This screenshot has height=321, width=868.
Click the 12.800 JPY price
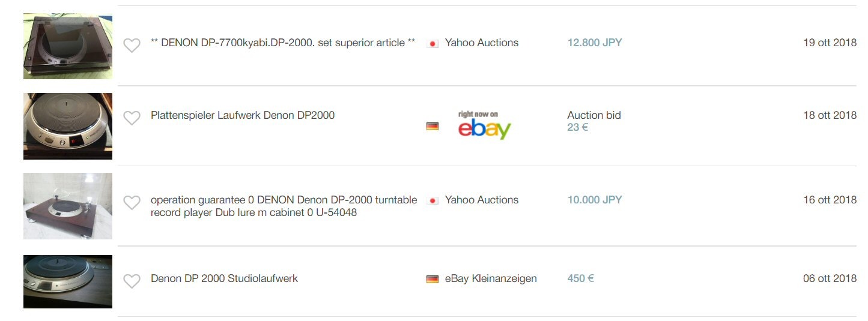595,43
